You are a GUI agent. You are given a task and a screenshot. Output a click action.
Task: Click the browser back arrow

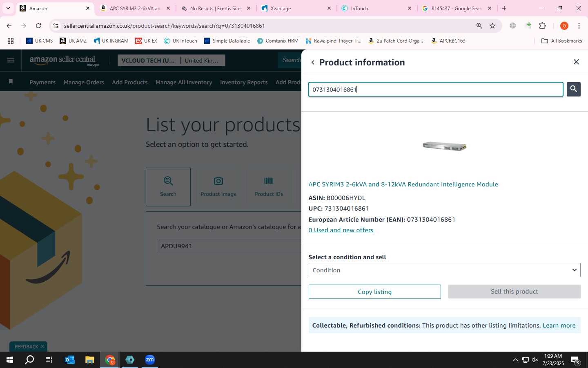tap(9, 26)
